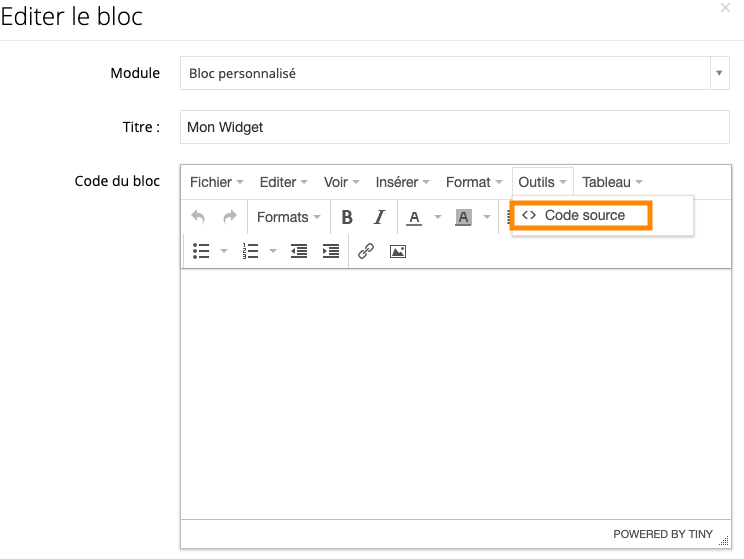Click the undo arrow icon
This screenshot has height=559, width=744.
pyautogui.click(x=198, y=217)
